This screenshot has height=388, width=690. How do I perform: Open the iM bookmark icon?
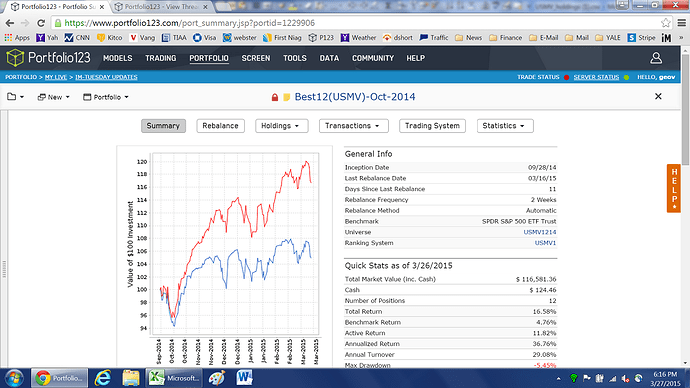point(666,38)
